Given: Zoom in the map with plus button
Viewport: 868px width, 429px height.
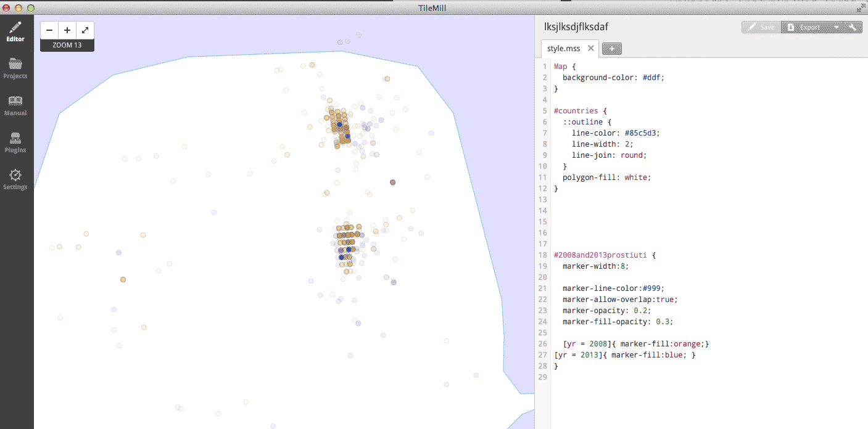Looking at the screenshot, I should [67, 30].
